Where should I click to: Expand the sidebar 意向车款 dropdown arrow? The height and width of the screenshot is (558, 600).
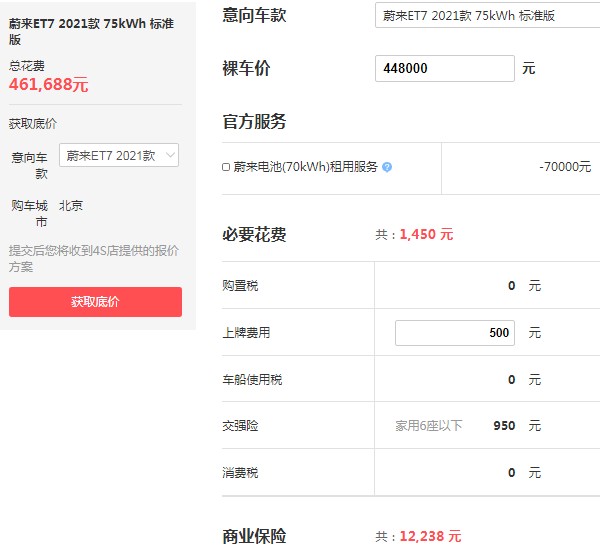pyautogui.click(x=170, y=155)
